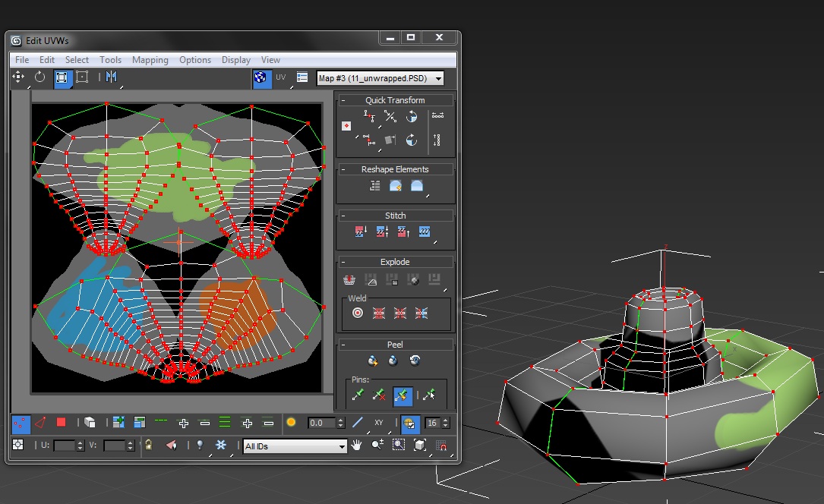Click the Straighten Selection icon
Viewport: 824px width, 504px height.
point(374,186)
